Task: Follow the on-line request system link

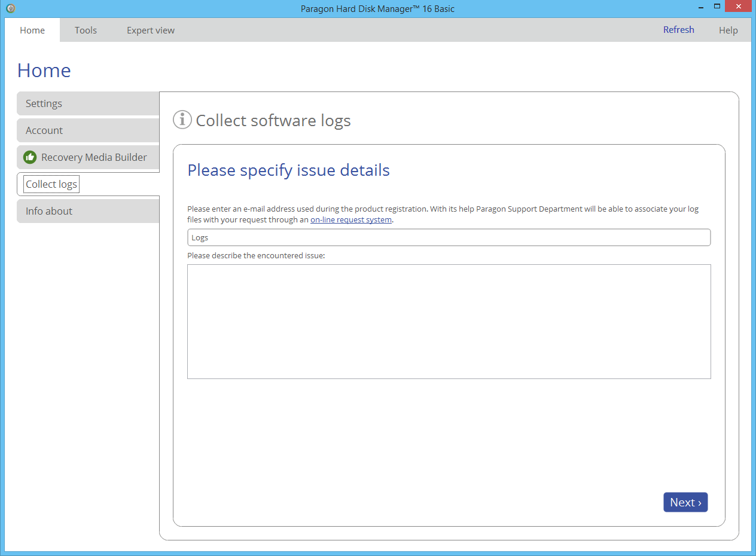Action: pyautogui.click(x=350, y=219)
